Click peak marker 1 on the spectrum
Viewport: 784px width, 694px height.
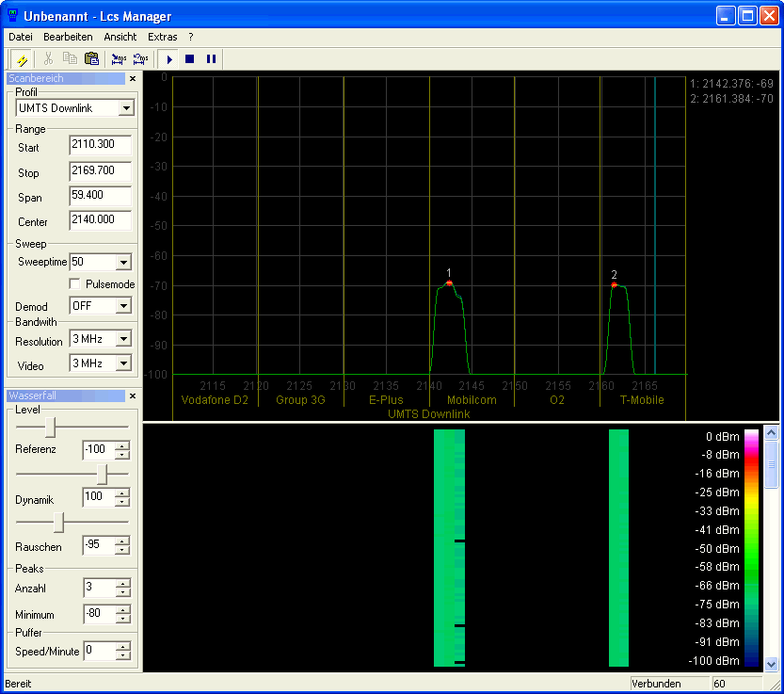pyautogui.click(x=449, y=283)
